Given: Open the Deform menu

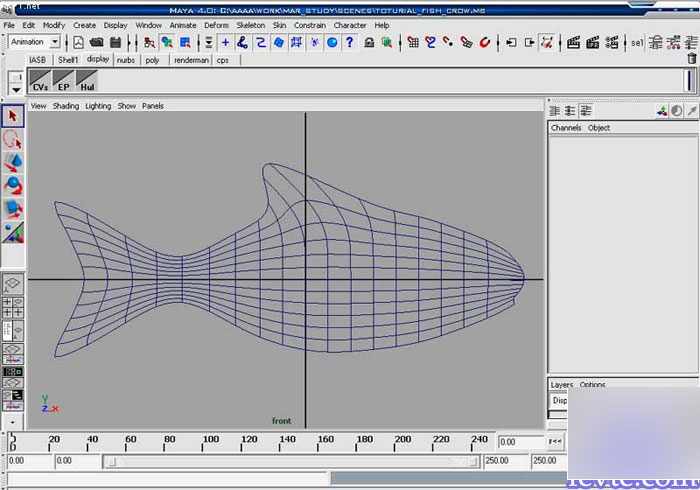Looking at the screenshot, I should point(216,25).
